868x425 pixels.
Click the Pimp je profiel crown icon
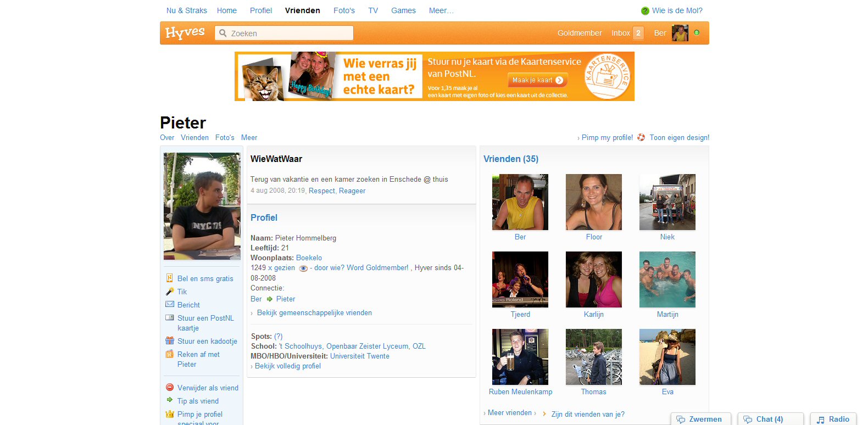point(170,414)
